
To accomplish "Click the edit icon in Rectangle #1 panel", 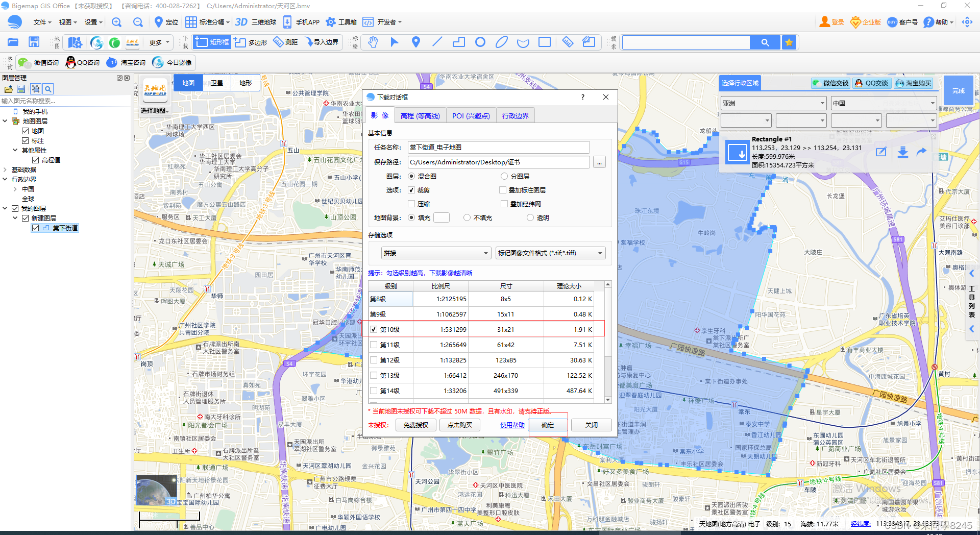I will click(x=881, y=152).
